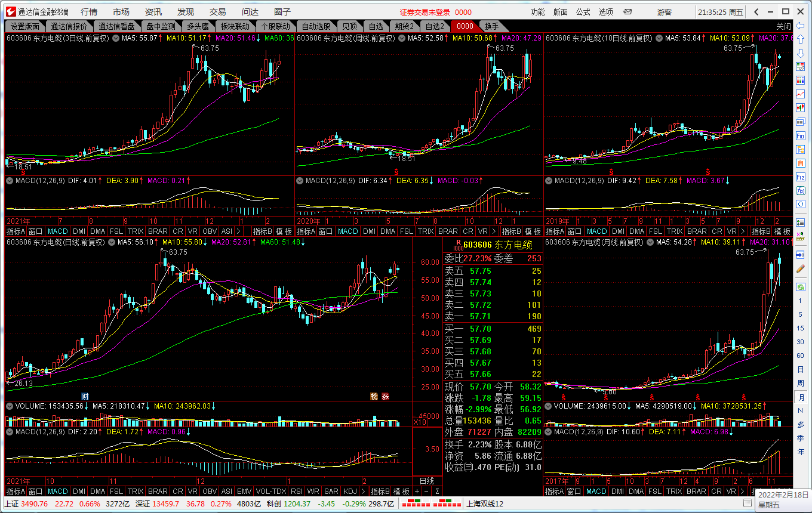This screenshot has height=513, width=812.
Task: Select 季 quarterly period in sidebar
Action: pos(801,438)
